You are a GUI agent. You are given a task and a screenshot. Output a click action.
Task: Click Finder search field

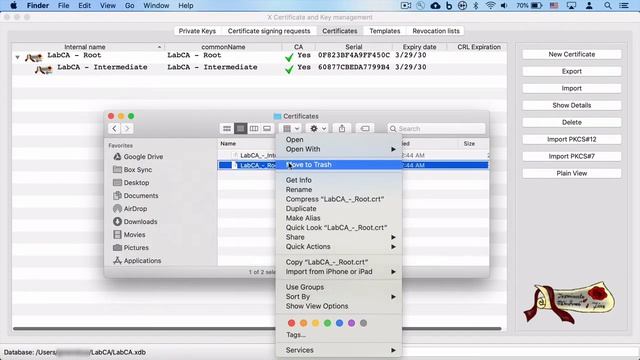point(436,129)
